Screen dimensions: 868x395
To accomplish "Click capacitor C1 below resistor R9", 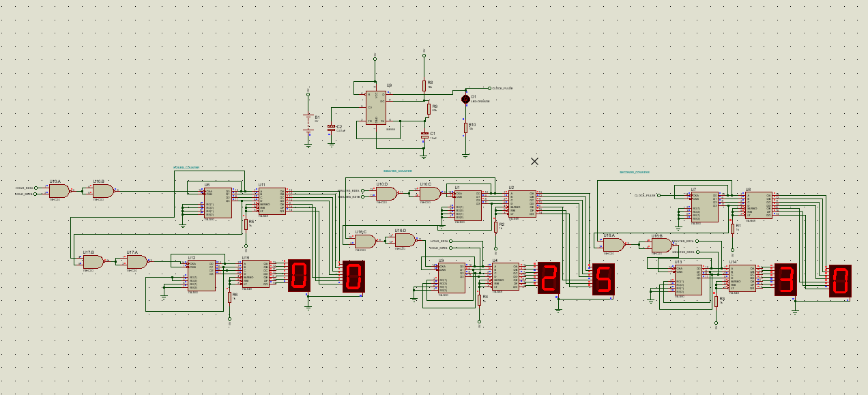I will click(x=424, y=135).
